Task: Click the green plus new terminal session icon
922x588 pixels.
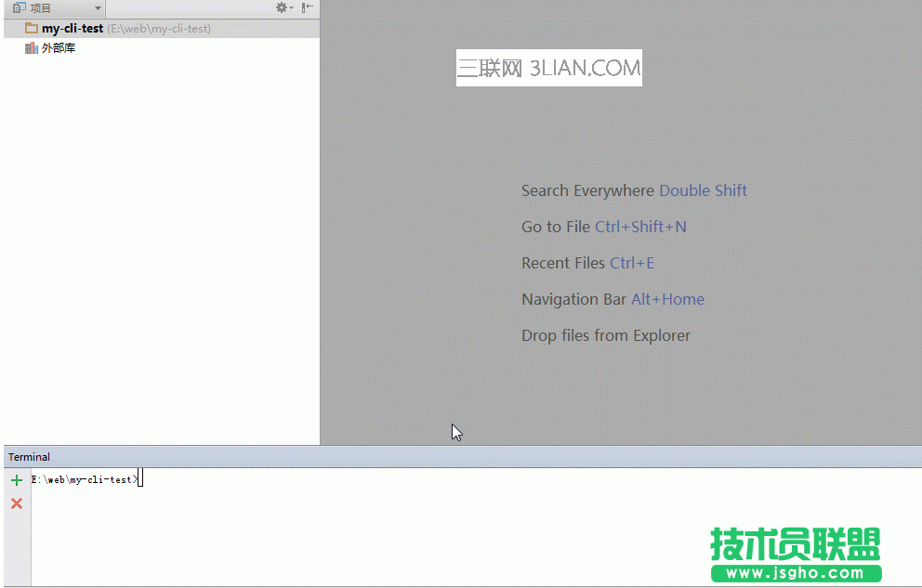Action: pyautogui.click(x=16, y=480)
